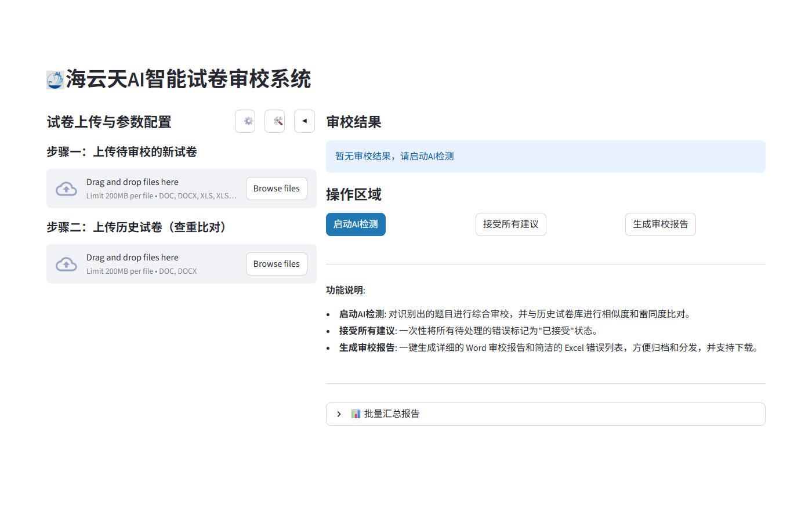Click the 暂无审校结果 info message
The width and height of the screenshot is (812, 522).
546,157
